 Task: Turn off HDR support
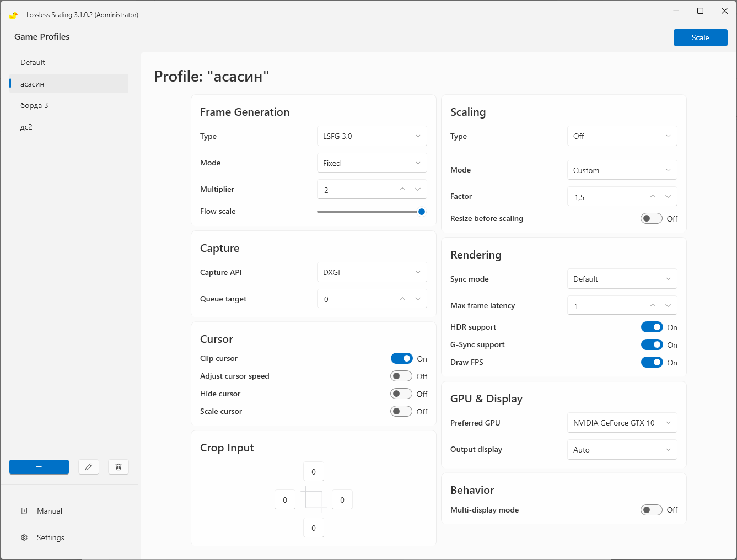[652, 327]
